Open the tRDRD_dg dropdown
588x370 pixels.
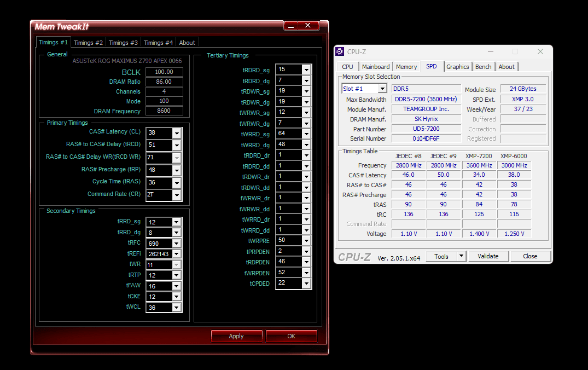tap(307, 80)
